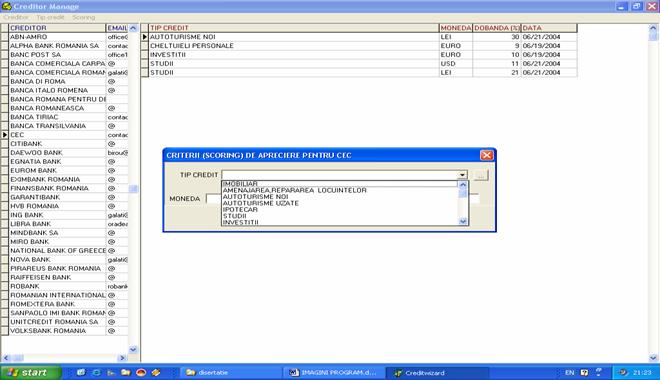Viewport: 660px width, 380px height.
Task: Click the dropdown list scroll-down arrow
Action: 463,221
